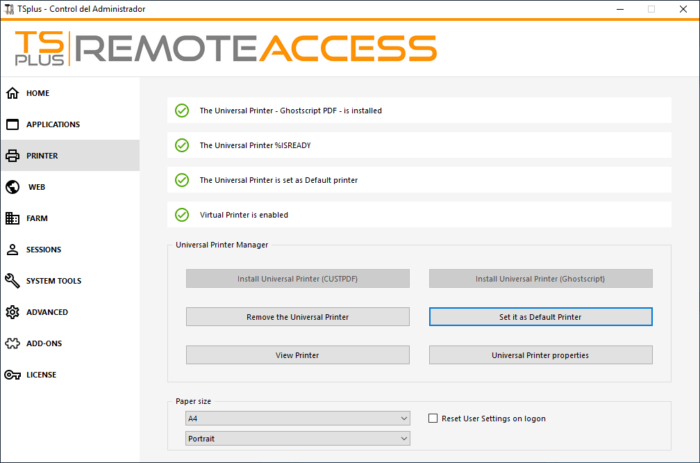The width and height of the screenshot is (700, 463).
Task: Click the Web globe icon
Action: tap(12, 187)
